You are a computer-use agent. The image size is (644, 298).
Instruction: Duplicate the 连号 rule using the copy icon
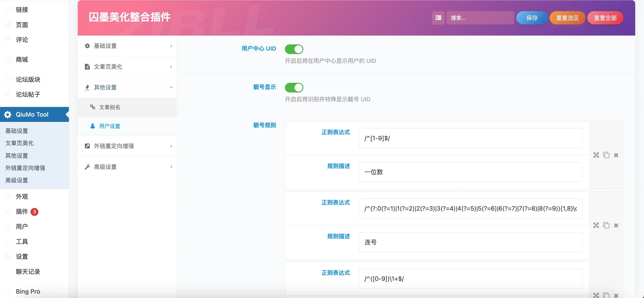606,226
